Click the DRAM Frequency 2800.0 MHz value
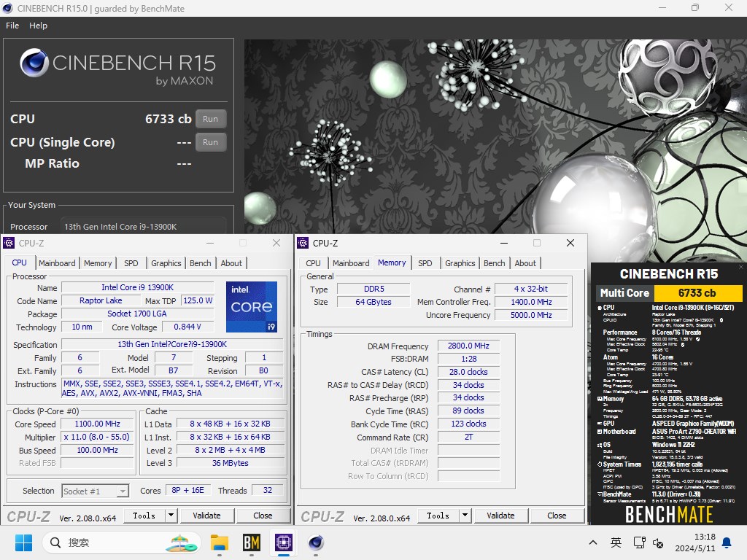This screenshot has height=560, width=747. click(x=468, y=346)
